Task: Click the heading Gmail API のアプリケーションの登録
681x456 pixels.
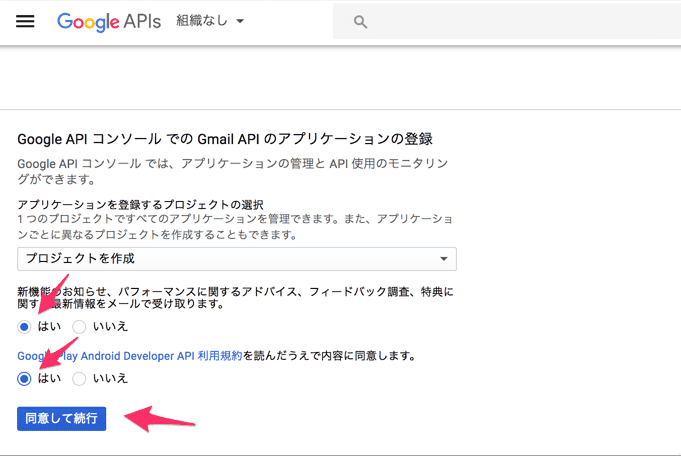Action: [225, 139]
